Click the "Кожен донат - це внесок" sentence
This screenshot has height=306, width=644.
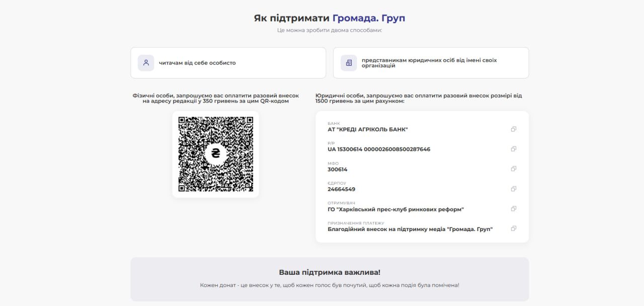(x=330, y=285)
